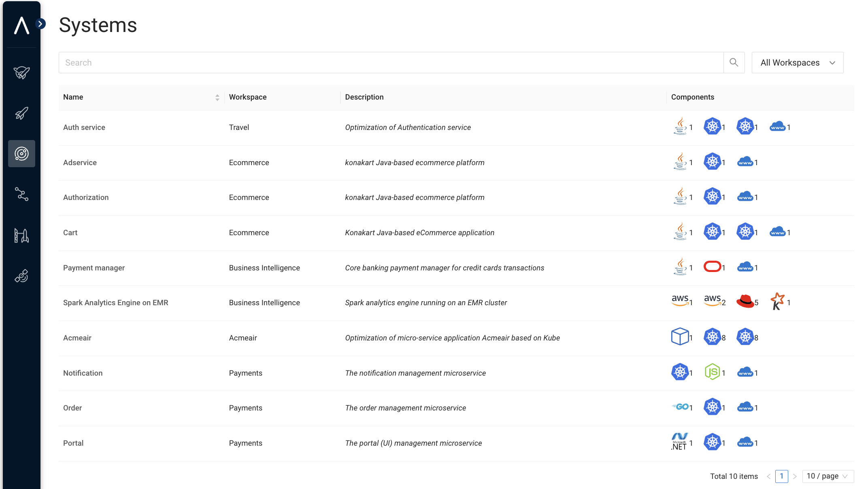Click the magnifier search button
Viewport: 868px width, 489px height.
click(x=734, y=62)
